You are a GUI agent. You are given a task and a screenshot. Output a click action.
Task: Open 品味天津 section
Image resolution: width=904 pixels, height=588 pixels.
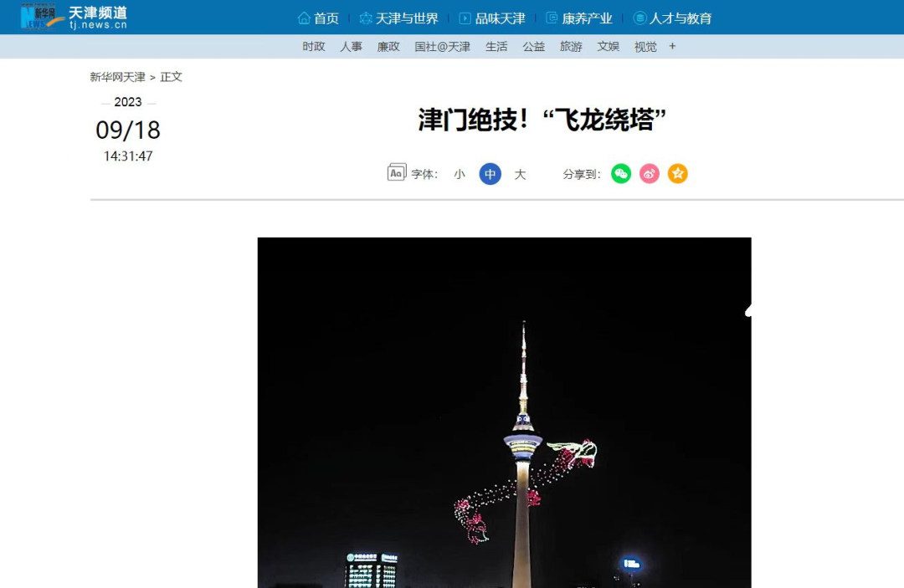click(x=500, y=18)
